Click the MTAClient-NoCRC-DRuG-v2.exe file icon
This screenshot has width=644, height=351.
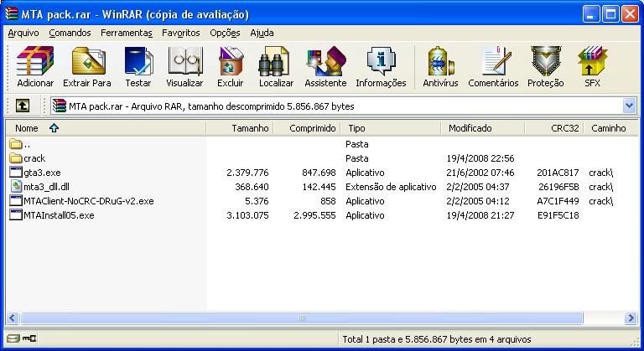16,201
